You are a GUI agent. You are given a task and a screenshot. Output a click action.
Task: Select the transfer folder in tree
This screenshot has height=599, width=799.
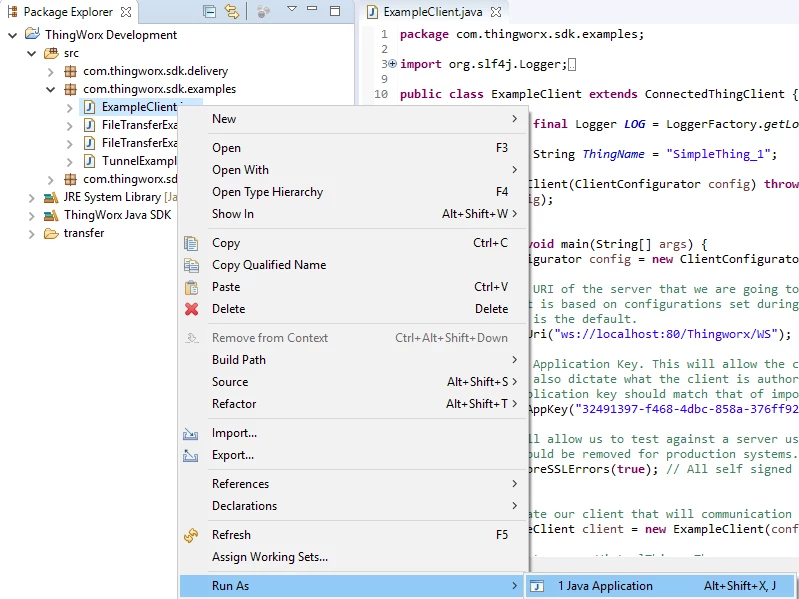point(84,233)
